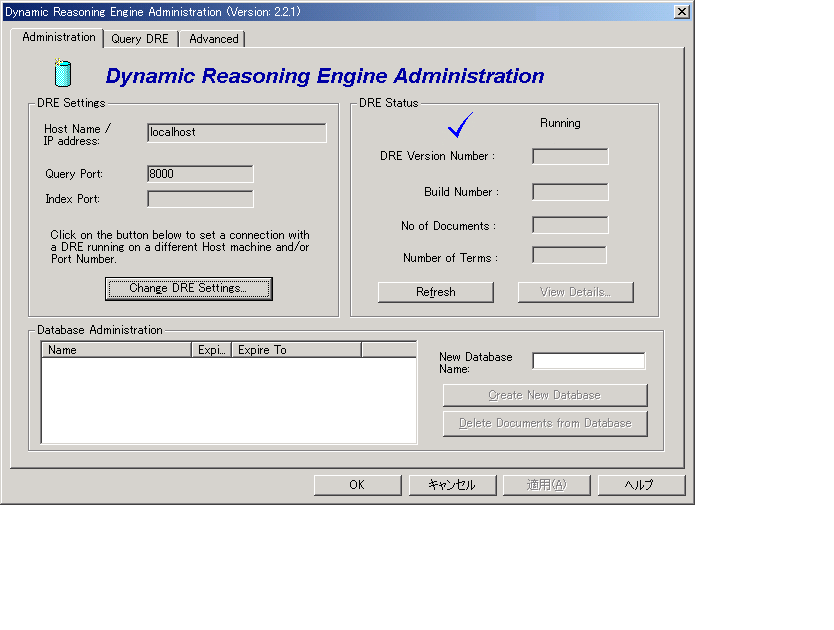The height and width of the screenshot is (630, 834).
Task: Click the Index Port field
Action: 200,199
